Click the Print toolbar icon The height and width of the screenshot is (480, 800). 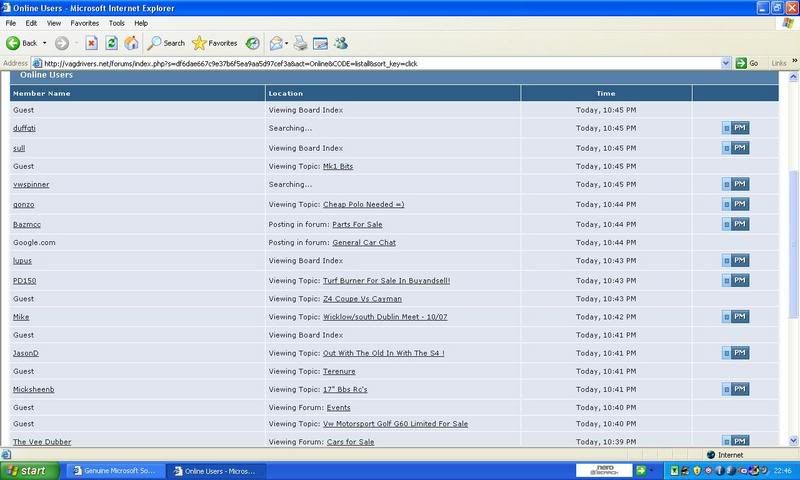tap(299, 43)
